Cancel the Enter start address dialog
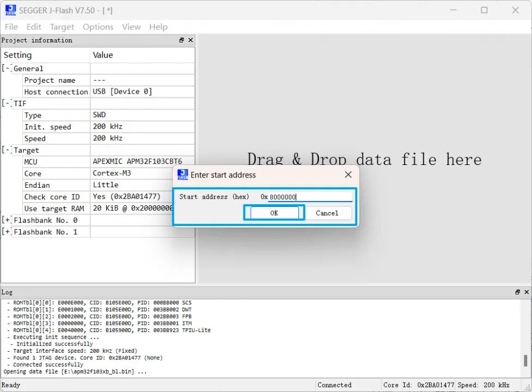Viewport: 532px width, 392px height. [328, 213]
